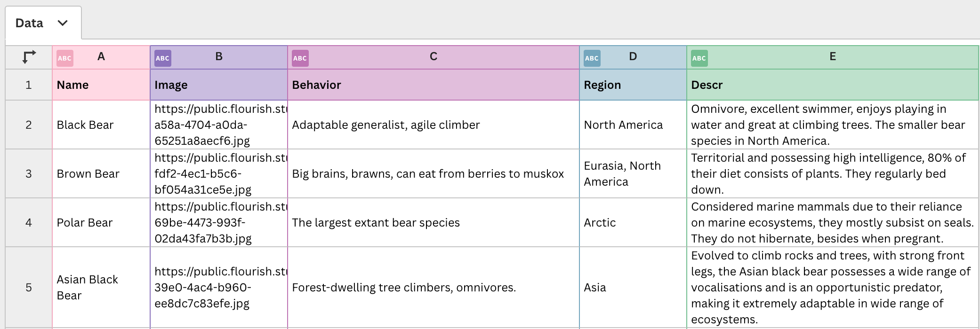Click the Descr header cell
Screen dimensions: 980x329
coord(833,85)
